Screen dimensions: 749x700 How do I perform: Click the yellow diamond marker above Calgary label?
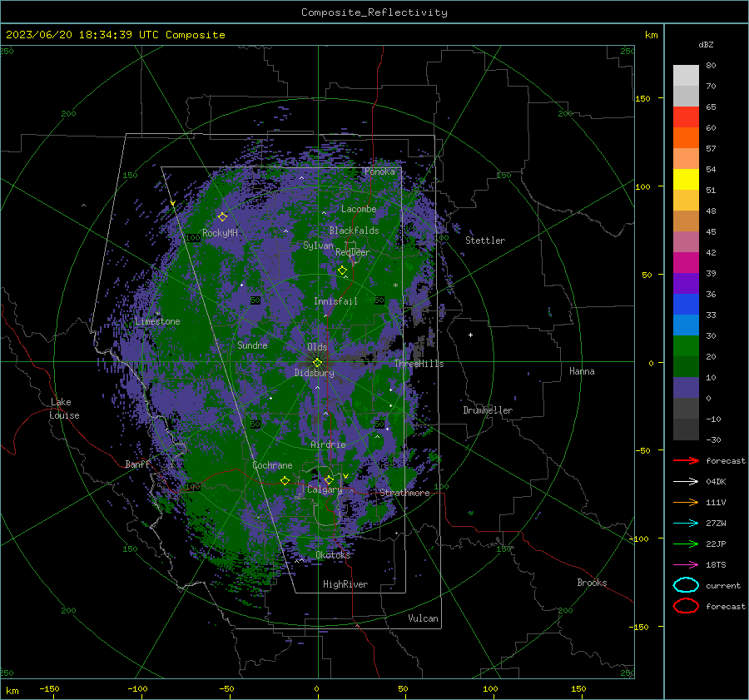click(x=329, y=479)
